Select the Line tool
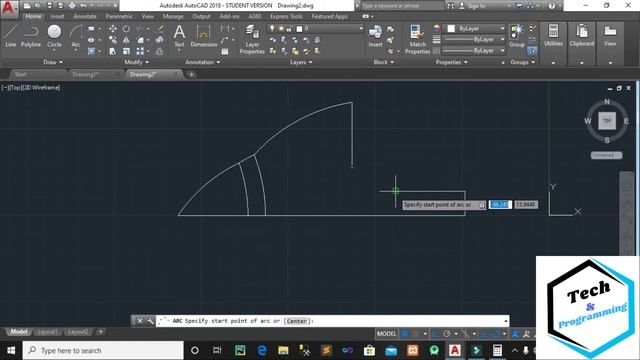The height and width of the screenshot is (360, 640). [11, 36]
